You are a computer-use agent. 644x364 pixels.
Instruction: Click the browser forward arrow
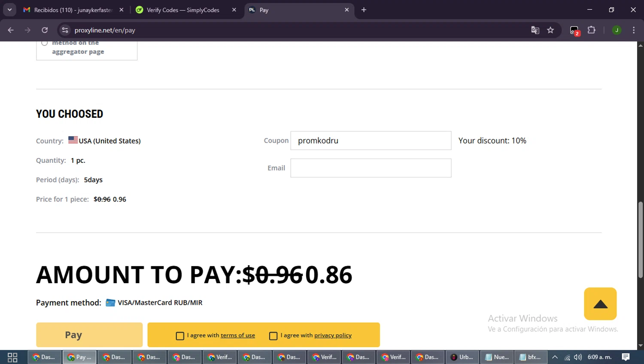[27, 30]
